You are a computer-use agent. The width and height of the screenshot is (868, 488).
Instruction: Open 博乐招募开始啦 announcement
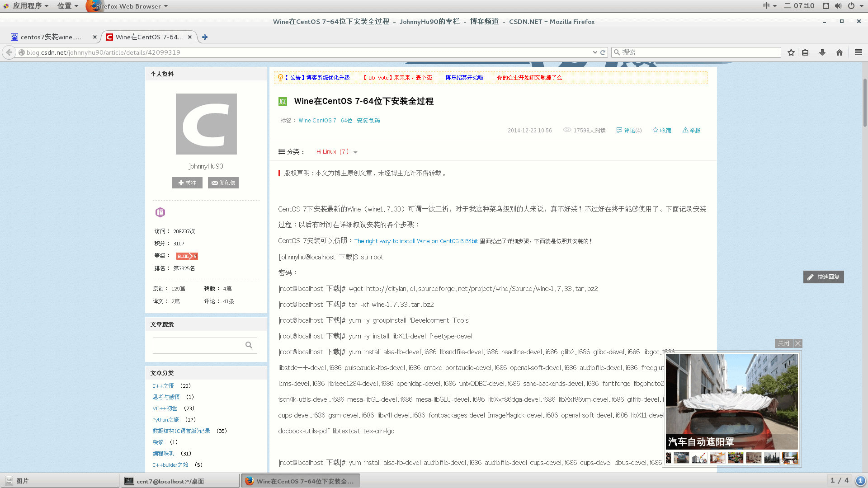point(464,78)
